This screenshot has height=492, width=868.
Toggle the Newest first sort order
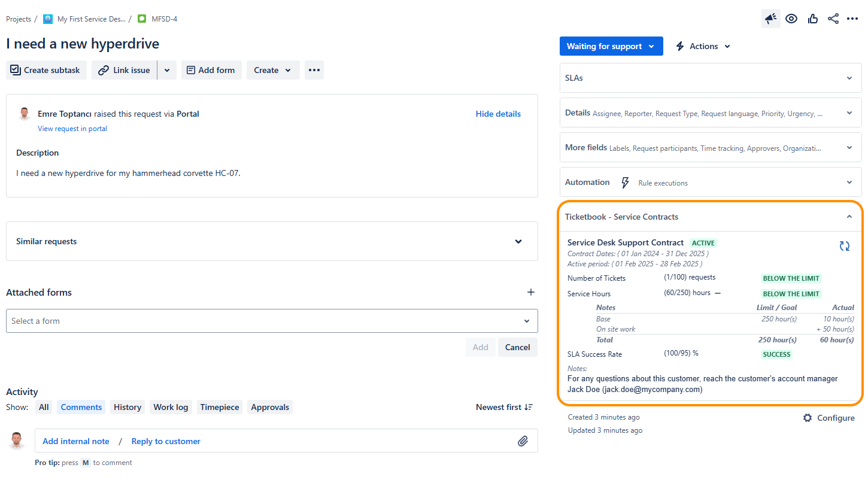[x=504, y=407]
